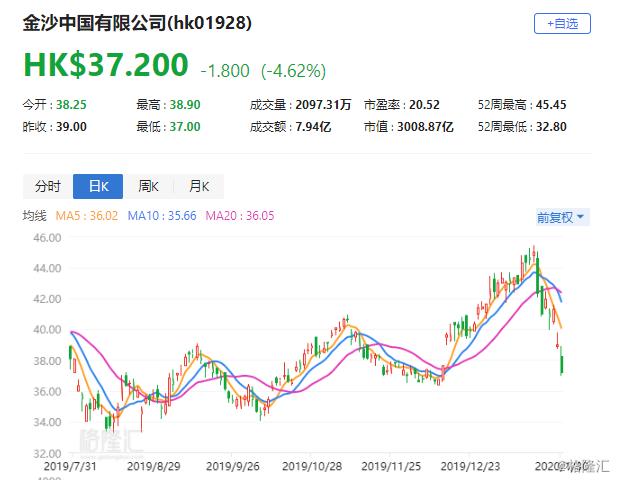
Task: Click the 38.00 y-axis label
Action: point(47,361)
